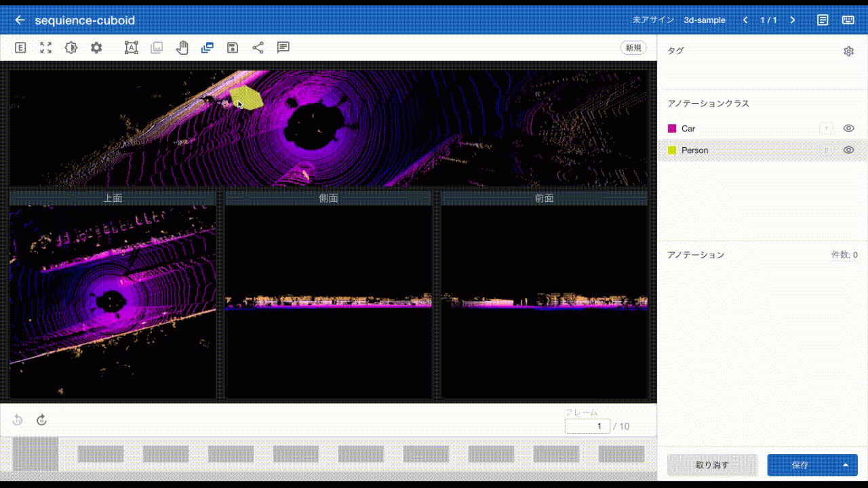This screenshot has width=868, height=488.
Task: Select the sixth frame thumbnail
Action: [x=361, y=454]
